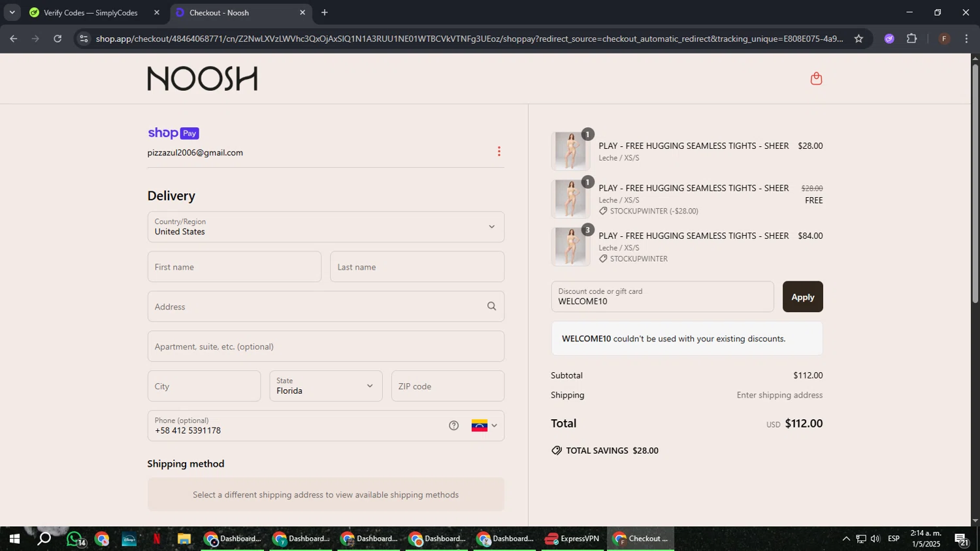Click the City field
980x551 pixels.
[x=204, y=386]
